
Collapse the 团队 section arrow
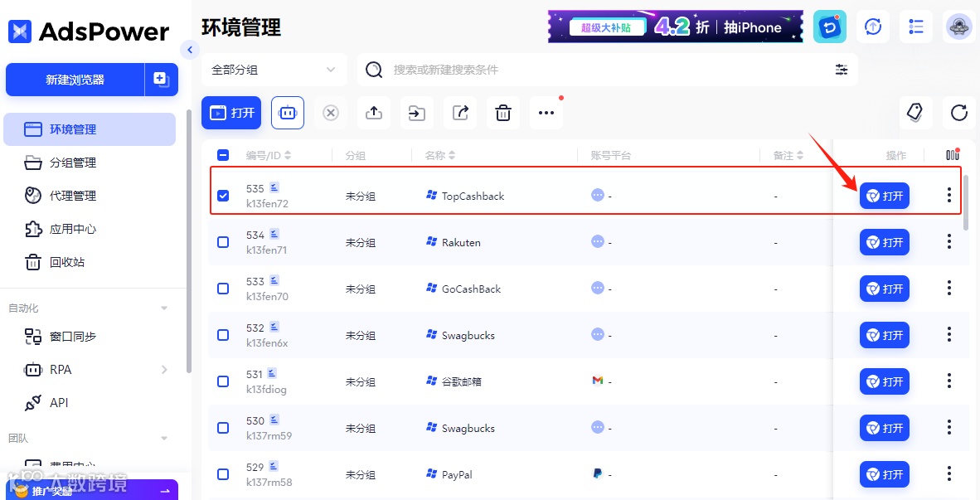(x=164, y=438)
